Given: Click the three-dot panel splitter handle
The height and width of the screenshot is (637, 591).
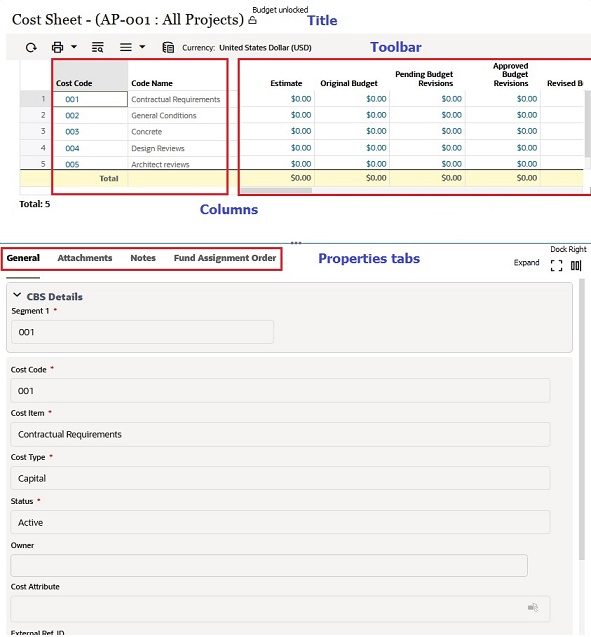Looking at the screenshot, I should coord(296,243).
